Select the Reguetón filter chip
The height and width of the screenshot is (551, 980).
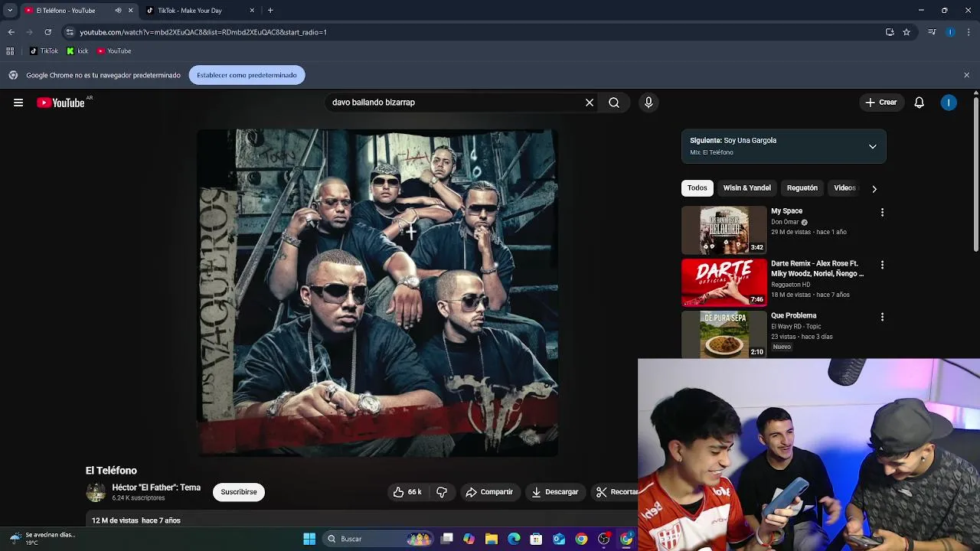(x=802, y=188)
